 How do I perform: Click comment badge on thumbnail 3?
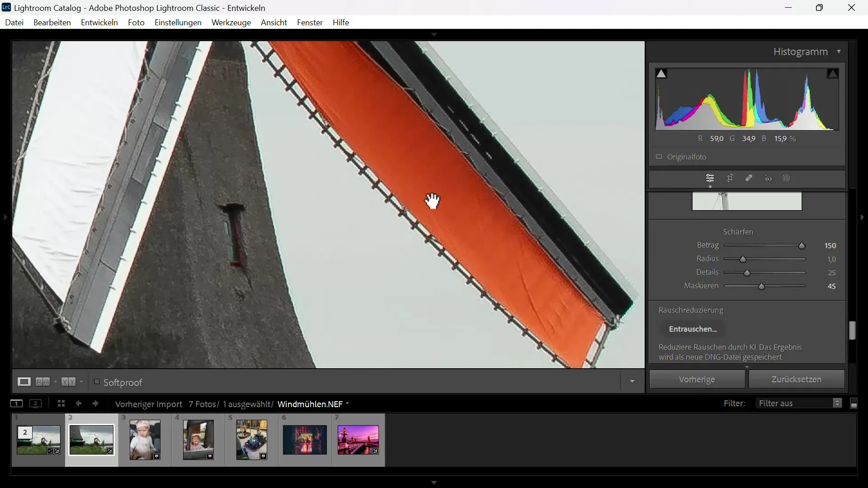tap(157, 457)
